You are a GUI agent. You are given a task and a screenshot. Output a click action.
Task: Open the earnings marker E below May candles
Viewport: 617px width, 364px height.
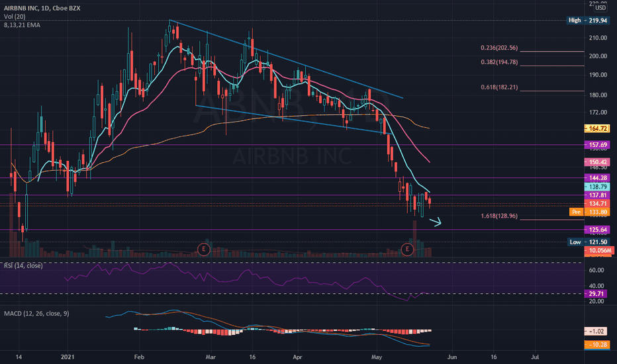[x=407, y=249]
